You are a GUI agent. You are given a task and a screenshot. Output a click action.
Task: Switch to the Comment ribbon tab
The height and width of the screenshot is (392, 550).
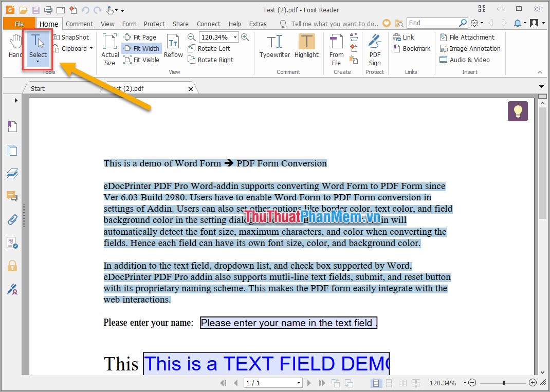pyautogui.click(x=79, y=24)
